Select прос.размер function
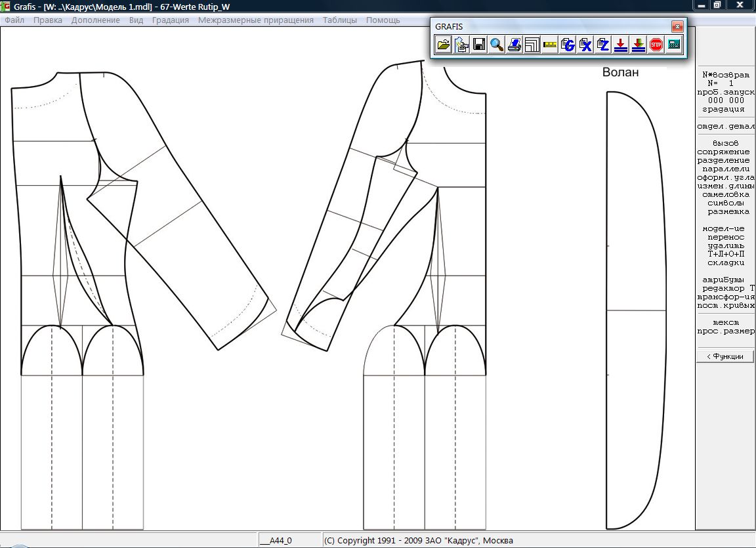Viewport: 756px width, 548px height. [x=726, y=331]
